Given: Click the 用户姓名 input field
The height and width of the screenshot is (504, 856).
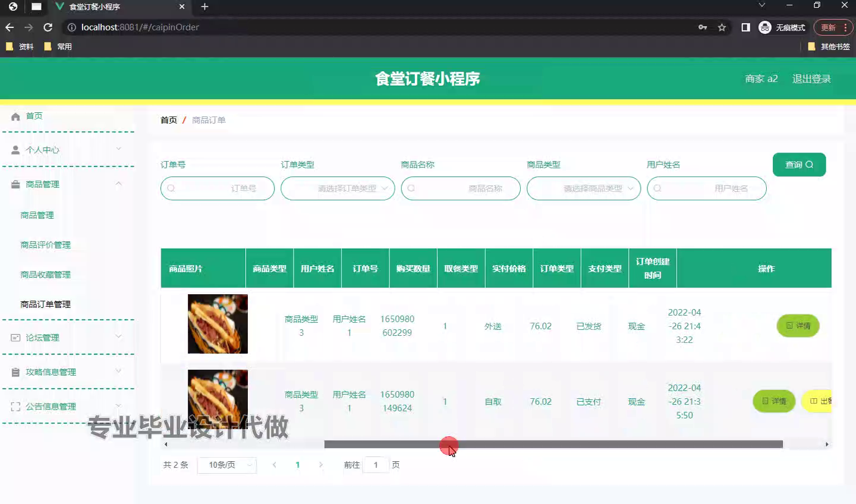Looking at the screenshot, I should click(707, 188).
